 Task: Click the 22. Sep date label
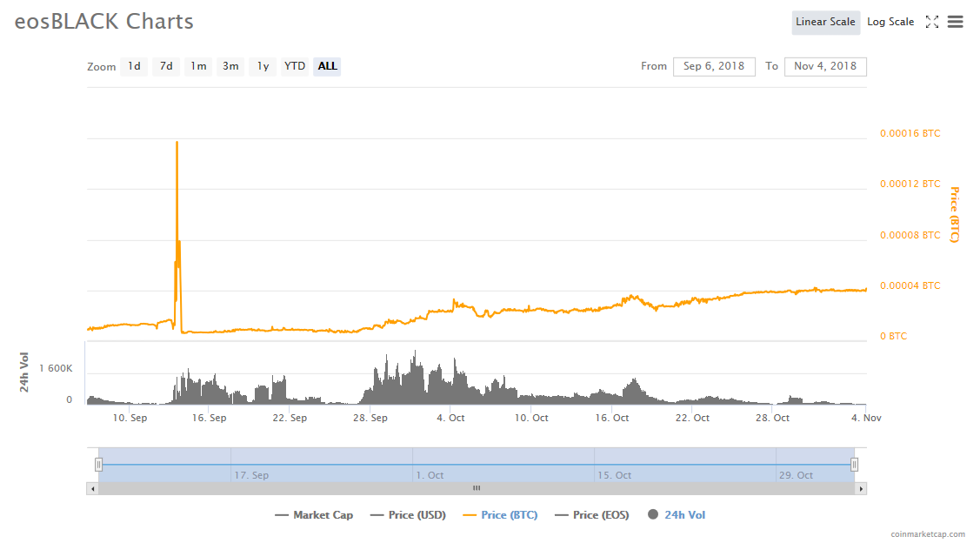coord(290,418)
